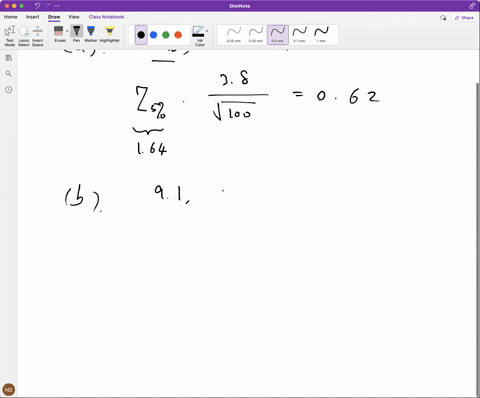Set pen thickness to 0.5 mm
480x398 pixels.
point(278,35)
